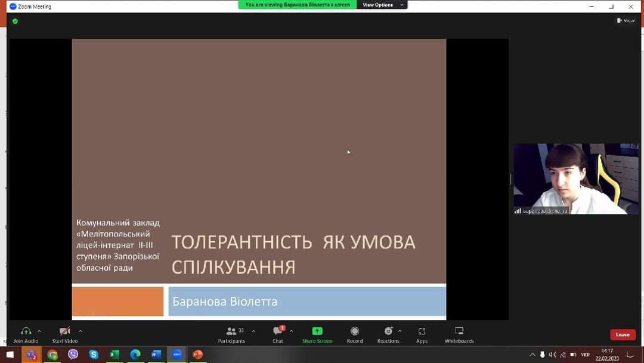Open the Participants panel
The width and height of the screenshot is (644, 363).
[x=231, y=331]
